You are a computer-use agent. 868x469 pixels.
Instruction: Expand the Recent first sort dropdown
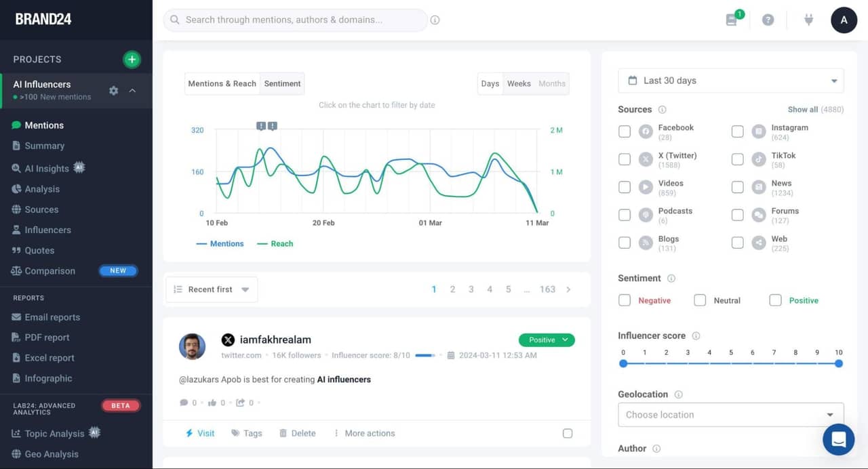(212, 289)
